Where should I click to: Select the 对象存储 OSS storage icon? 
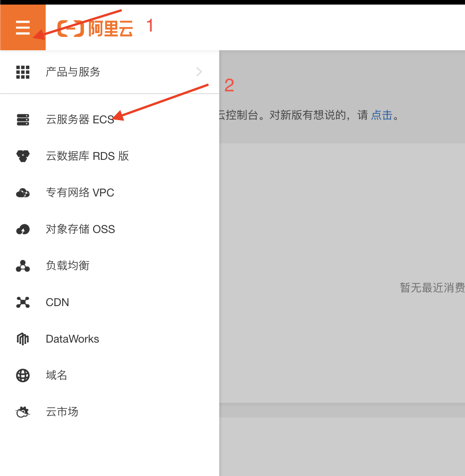coord(23,229)
